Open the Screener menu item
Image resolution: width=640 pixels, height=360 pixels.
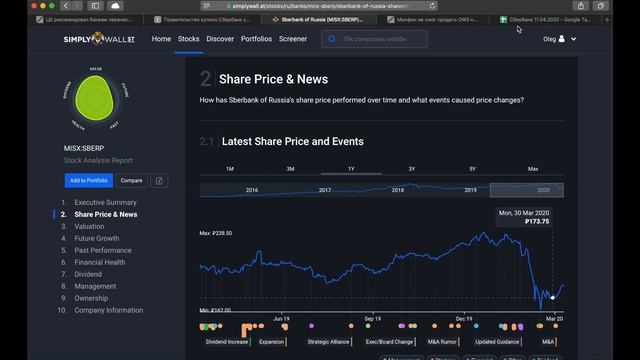pos(293,39)
